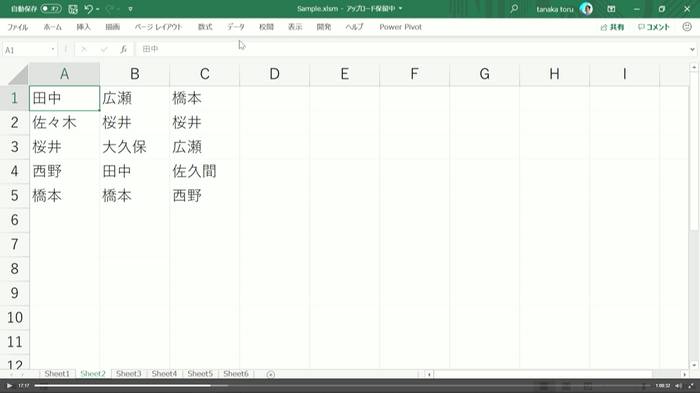
Task: Click the Enter checkmark icon in the formula bar
Action: 104,50
